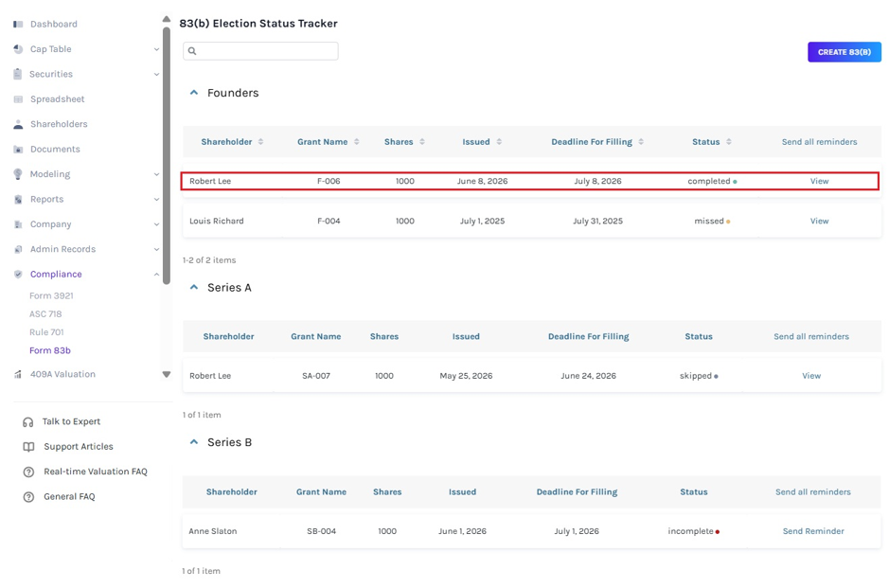Click the Compliance shield icon
The image size is (889, 588).
click(18, 275)
